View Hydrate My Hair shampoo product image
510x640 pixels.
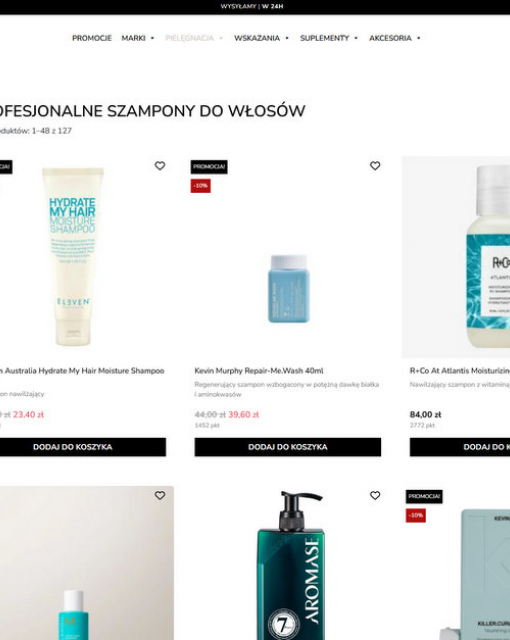[x=73, y=257]
